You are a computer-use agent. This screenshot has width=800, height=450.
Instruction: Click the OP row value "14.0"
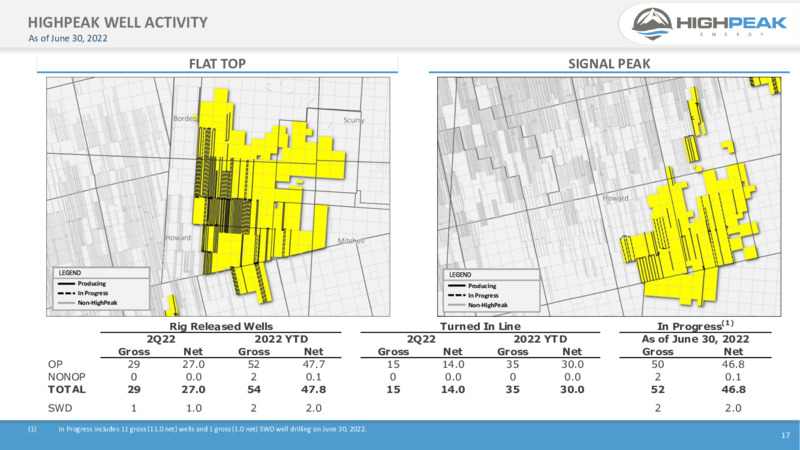453,364
